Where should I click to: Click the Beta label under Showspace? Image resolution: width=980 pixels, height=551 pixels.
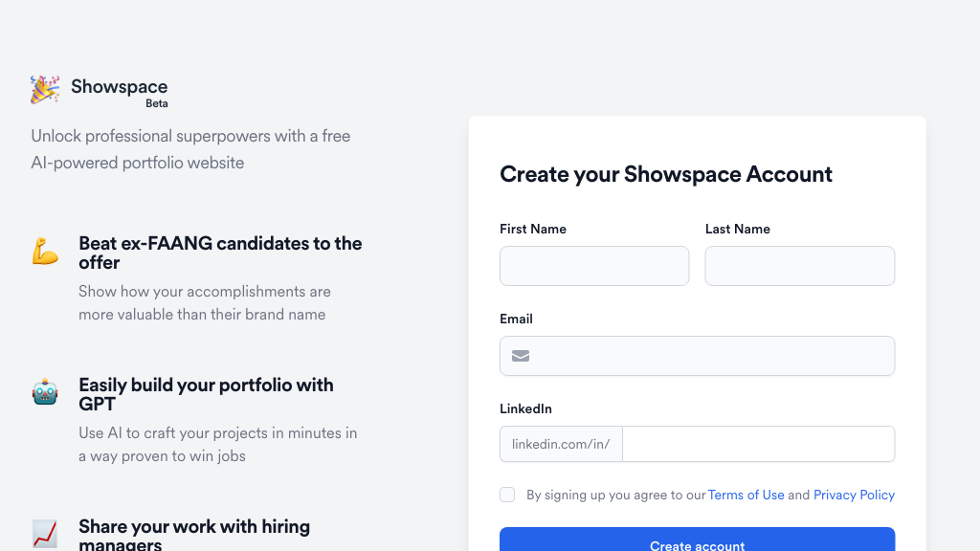coord(156,103)
